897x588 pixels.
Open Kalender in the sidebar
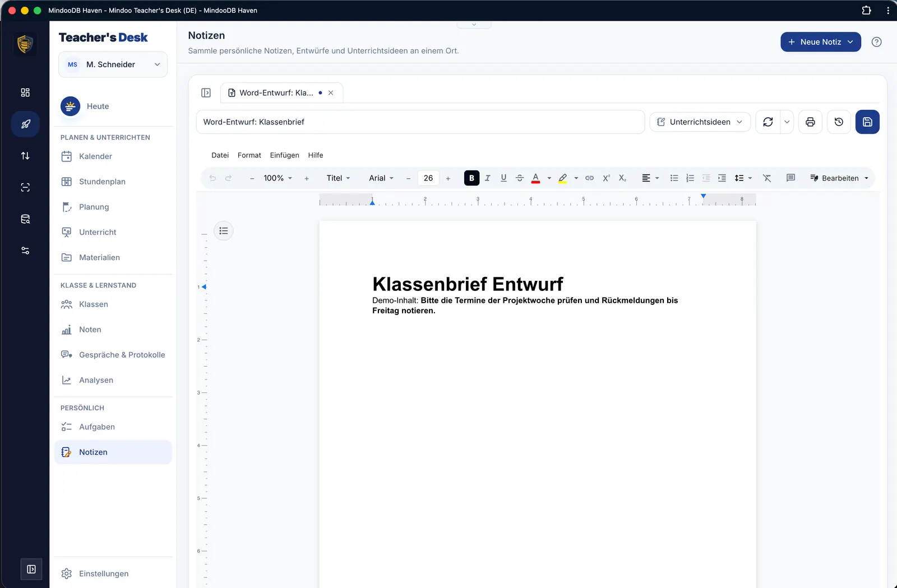click(x=113, y=156)
